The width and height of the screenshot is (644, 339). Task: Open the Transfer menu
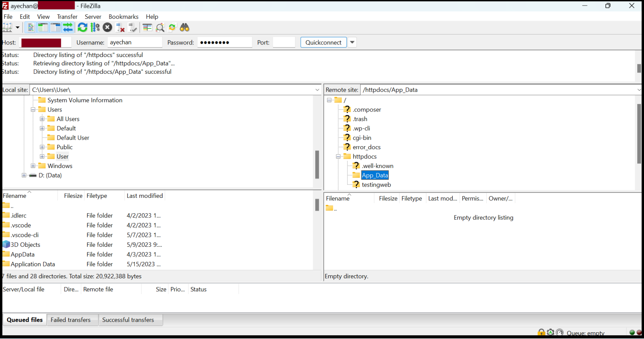pyautogui.click(x=67, y=17)
